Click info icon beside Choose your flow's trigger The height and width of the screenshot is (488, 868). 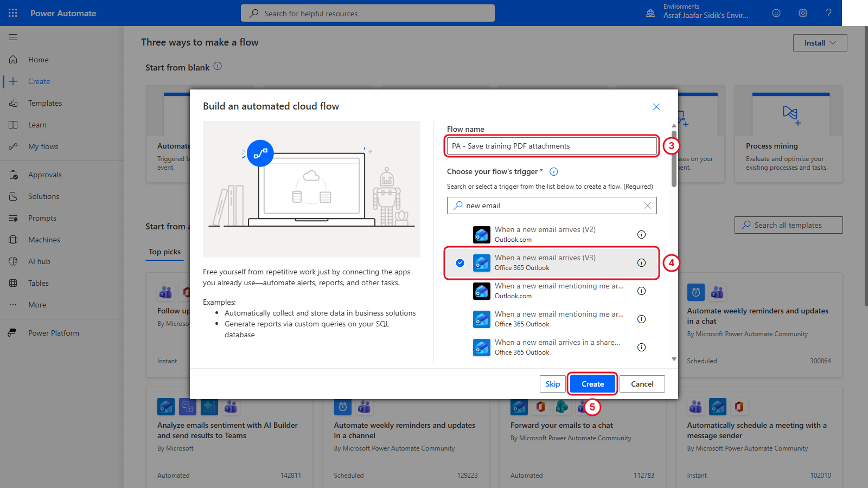(x=554, y=172)
